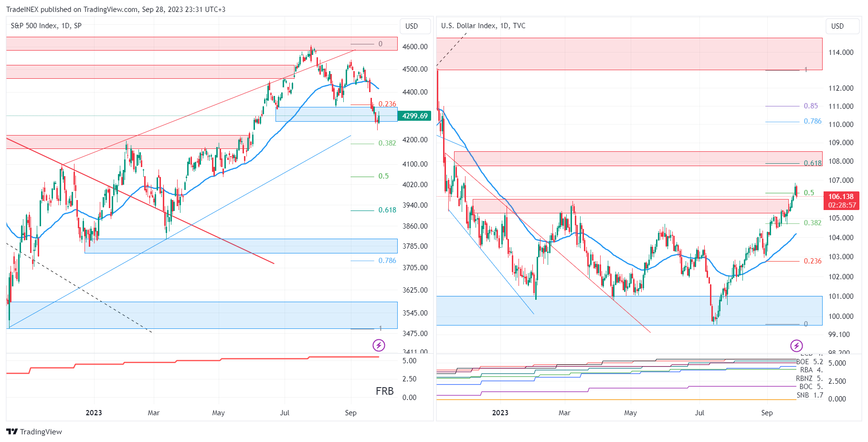Click the 114.000 price axis label
This screenshot has width=868, height=442.
click(841, 53)
